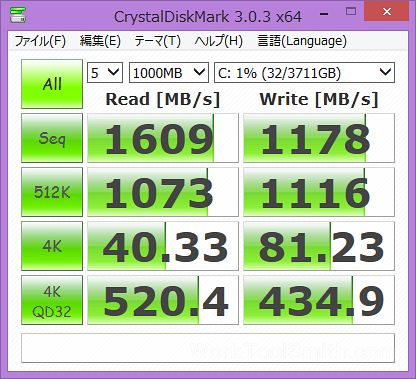Expand the C: drive selection dropdown
The height and width of the screenshot is (379, 416).
click(304, 72)
